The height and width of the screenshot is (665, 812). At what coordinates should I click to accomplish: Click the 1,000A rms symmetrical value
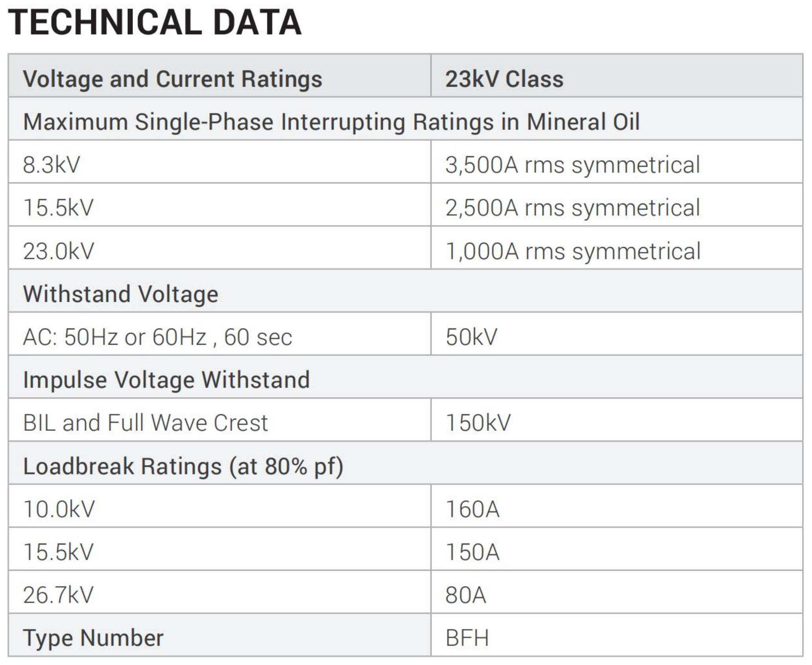pyautogui.click(x=573, y=251)
